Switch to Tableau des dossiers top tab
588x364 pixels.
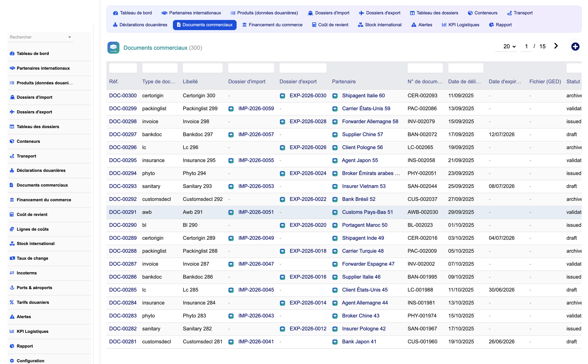click(434, 13)
